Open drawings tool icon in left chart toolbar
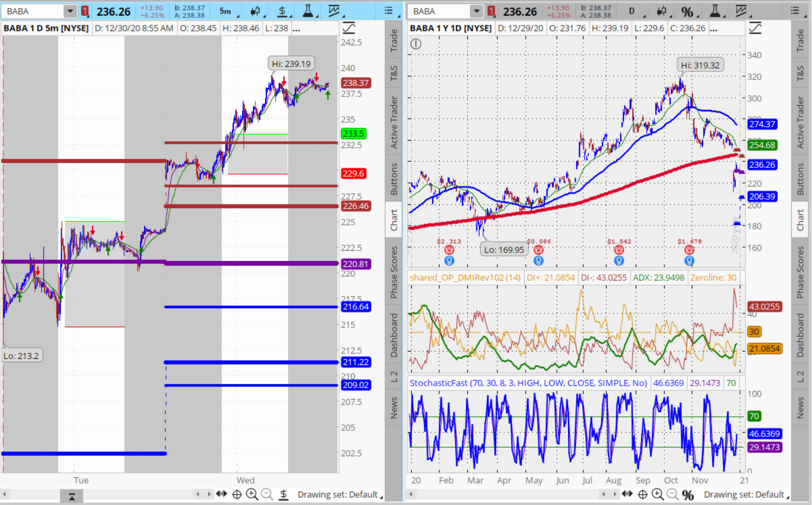This screenshot has width=812, height=505. coord(334,11)
